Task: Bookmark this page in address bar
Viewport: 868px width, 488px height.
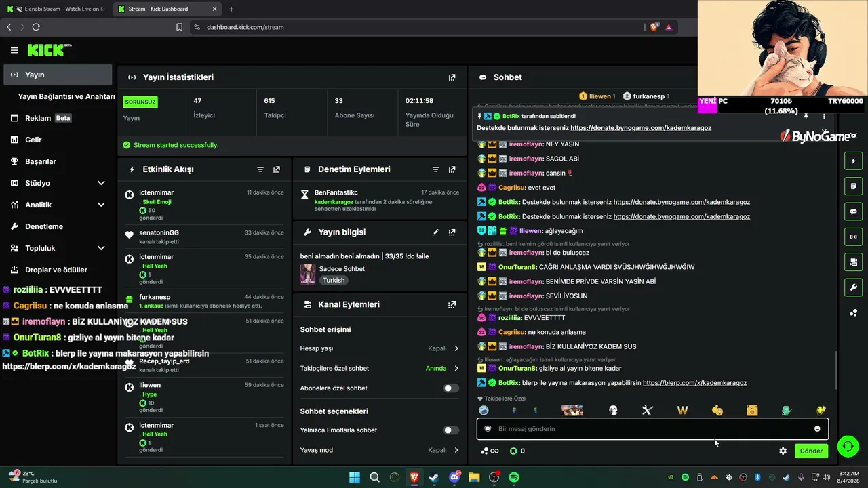Action: click(179, 27)
